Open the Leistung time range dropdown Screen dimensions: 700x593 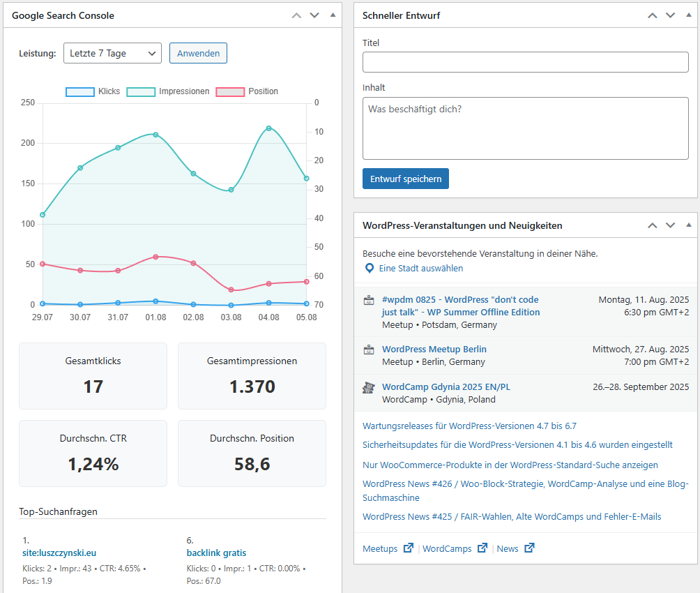(112, 54)
